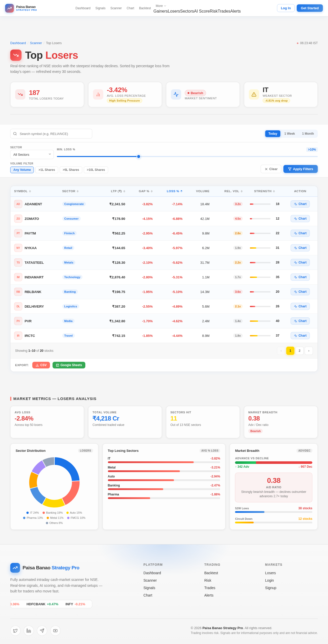The height and width of the screenshot is (644, 328).
Task: Click the Weakest Sector warning icon
Action: [254, 94]
